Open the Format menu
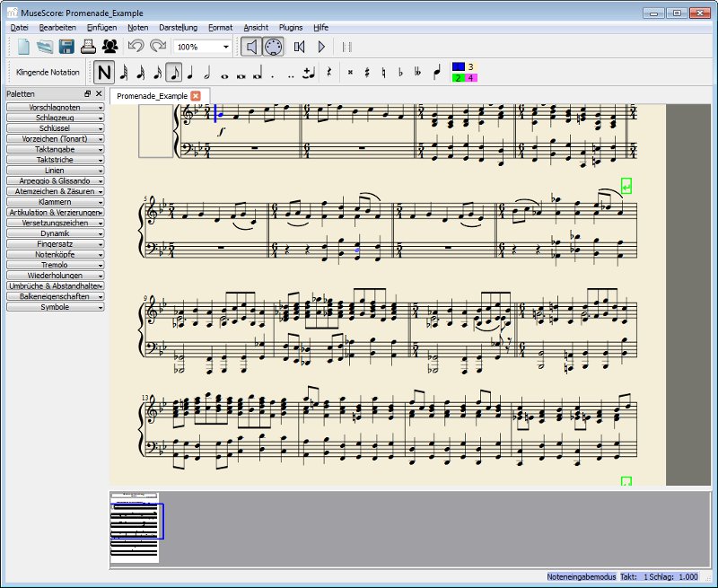Screen dimensions: 718x588 click(220, 28)
